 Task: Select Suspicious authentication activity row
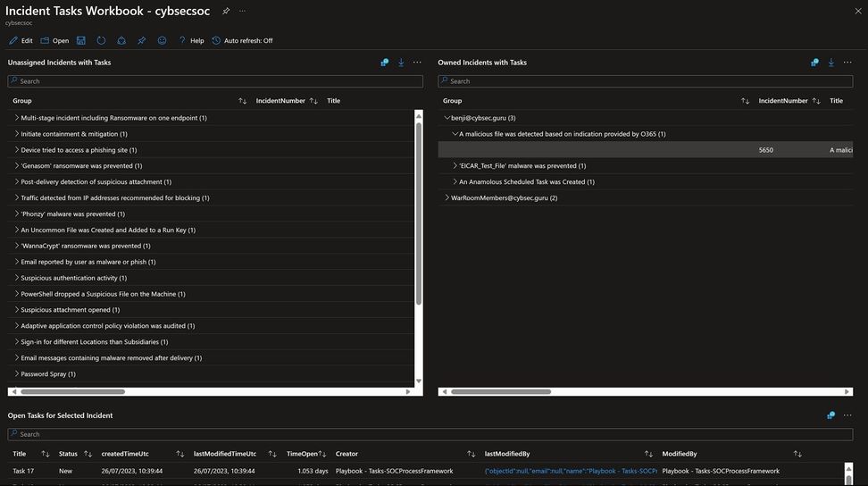[211, 278]
